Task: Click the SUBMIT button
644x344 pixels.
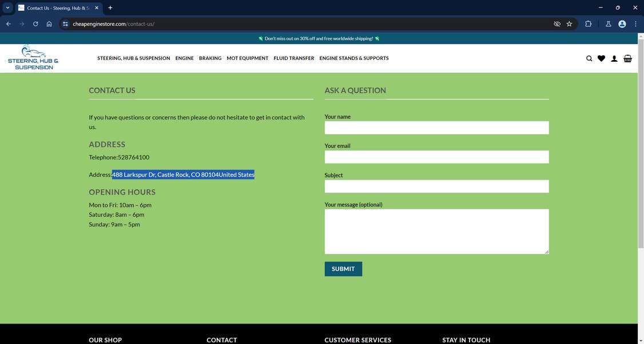Action: click(x=343, y=269)
